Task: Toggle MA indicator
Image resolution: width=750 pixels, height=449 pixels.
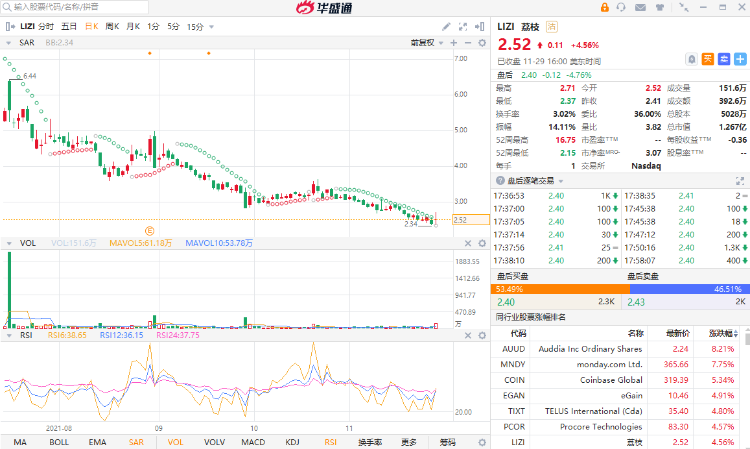Action: click(20, 442)
